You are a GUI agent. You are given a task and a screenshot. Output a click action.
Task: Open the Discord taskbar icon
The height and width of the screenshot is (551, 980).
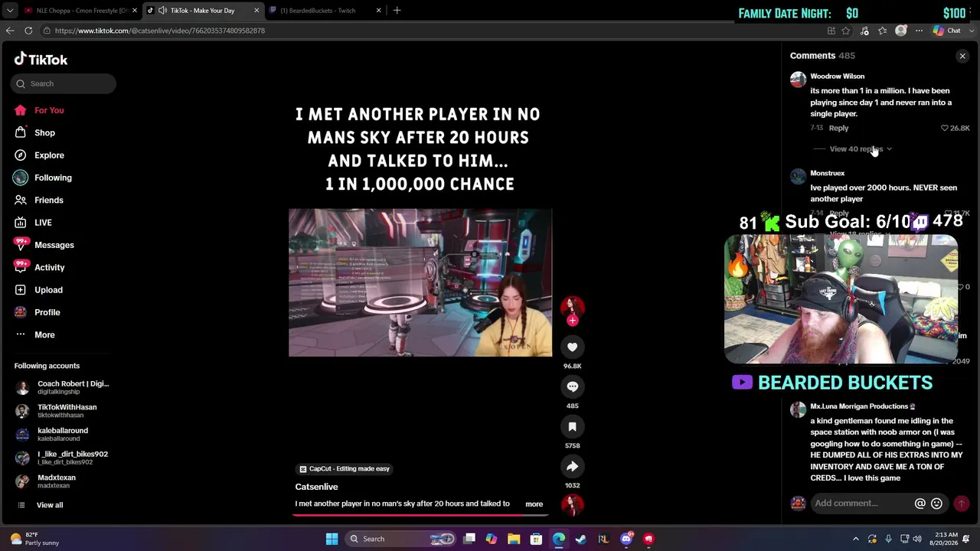coord(626,539)
